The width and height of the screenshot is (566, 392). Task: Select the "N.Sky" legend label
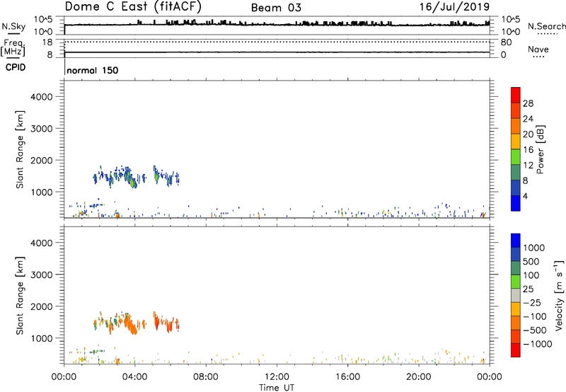click(13, 26)
